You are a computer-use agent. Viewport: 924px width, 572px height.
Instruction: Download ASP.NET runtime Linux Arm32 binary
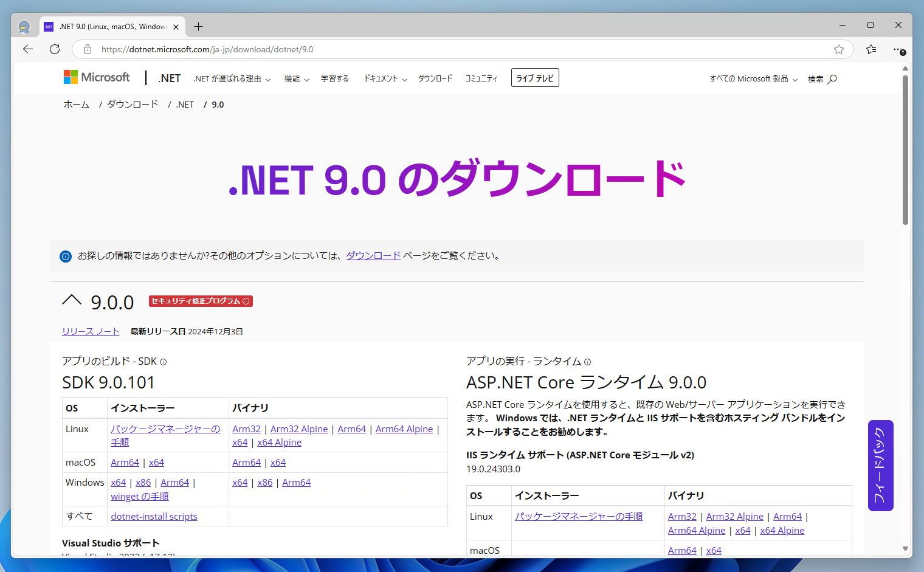click(682, 517)
